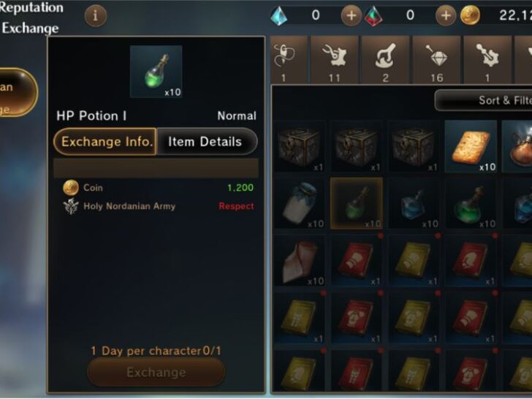Image resolution: width=532 pixels, height=399 pixels.
Task: Choose the small blue potion item x10
Action: [x=414, y=204]
